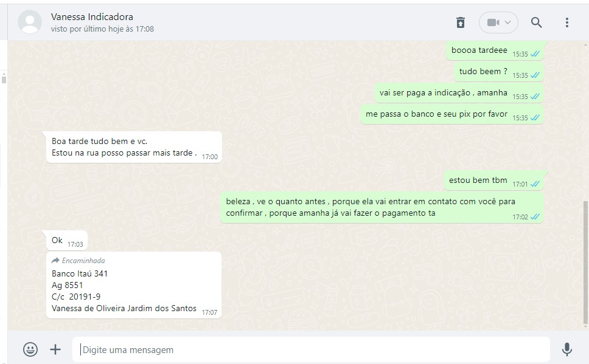This screenshot has width=589, height=364.
Task: Open the emoji picker
Action: point(30,349)
